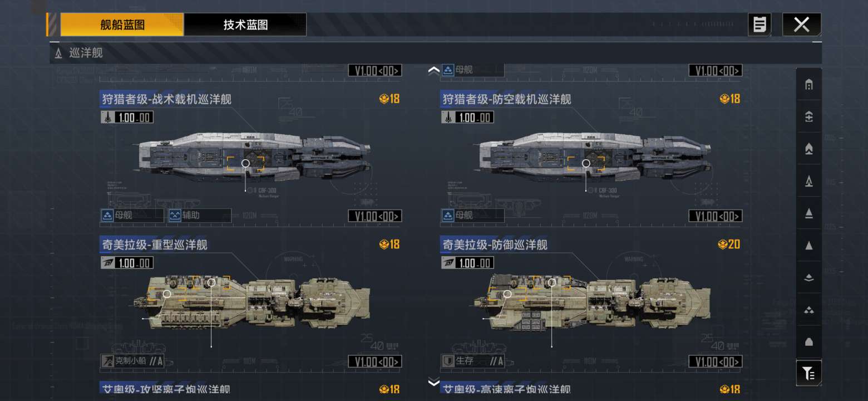868x401 pixels.
Task: Select the topmost ship-class icon in the right sidebar
Action: pyautogui.click(x=809, y=85)
